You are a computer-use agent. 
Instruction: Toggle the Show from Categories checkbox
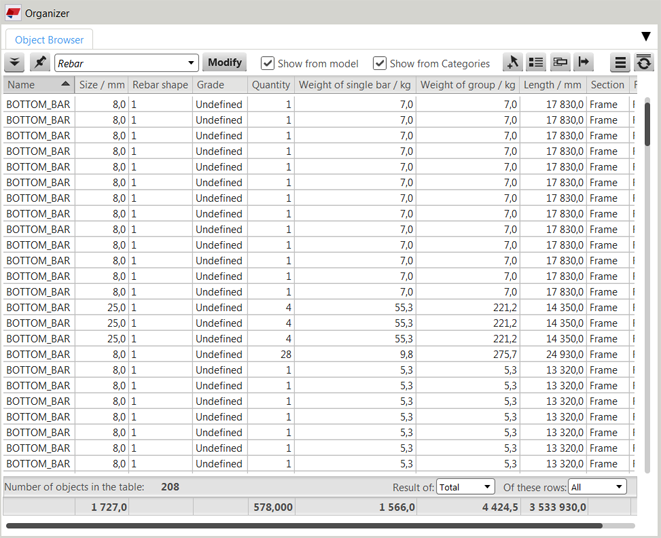point(380,63)
